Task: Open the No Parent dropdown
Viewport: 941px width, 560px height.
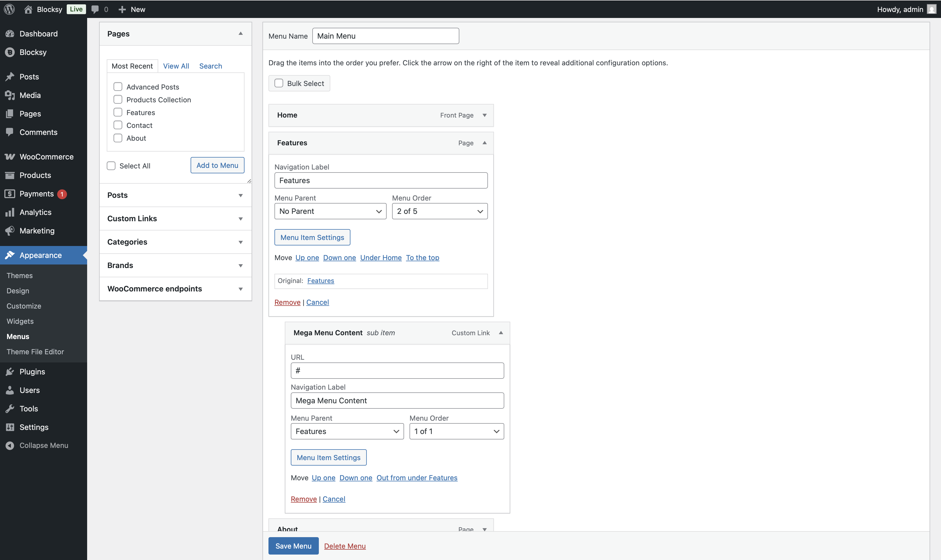Action: tap(330, 211)
